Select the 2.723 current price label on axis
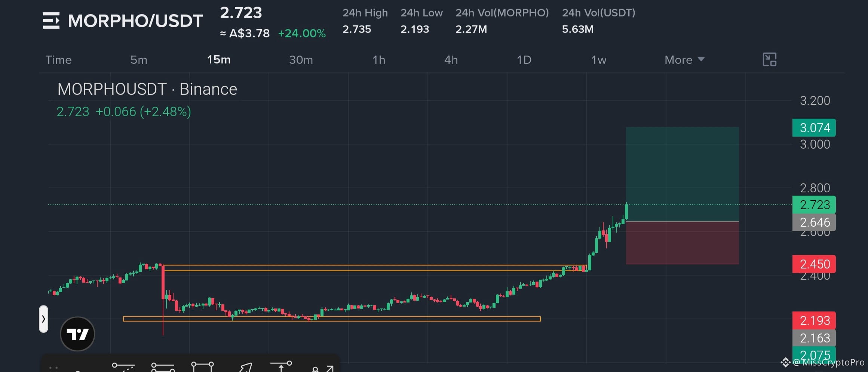 [814, 205]
